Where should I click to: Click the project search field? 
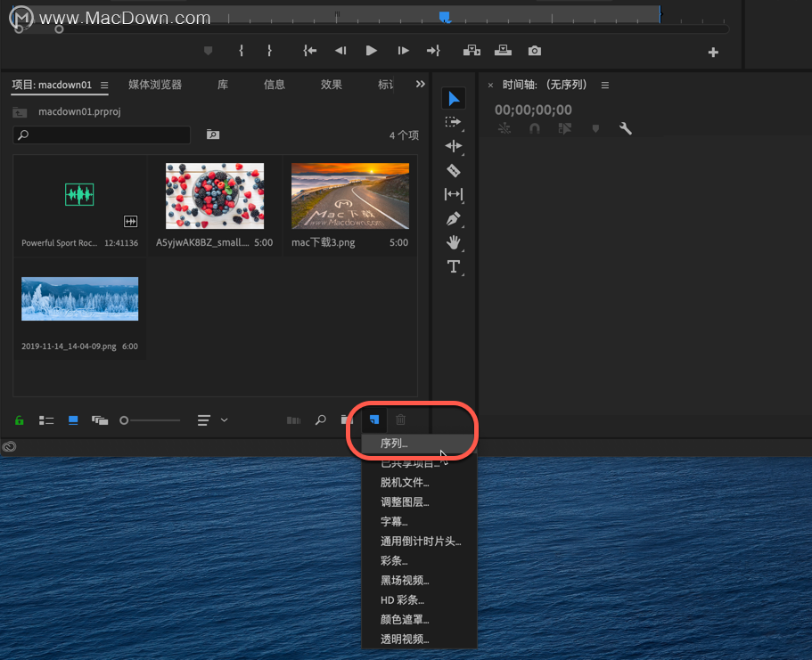tap(102, 135)
